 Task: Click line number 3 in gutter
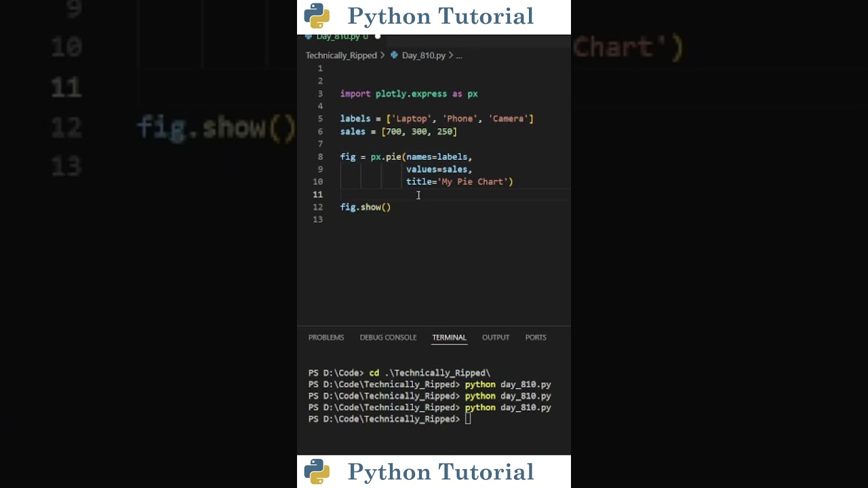[x=320, y=94]
